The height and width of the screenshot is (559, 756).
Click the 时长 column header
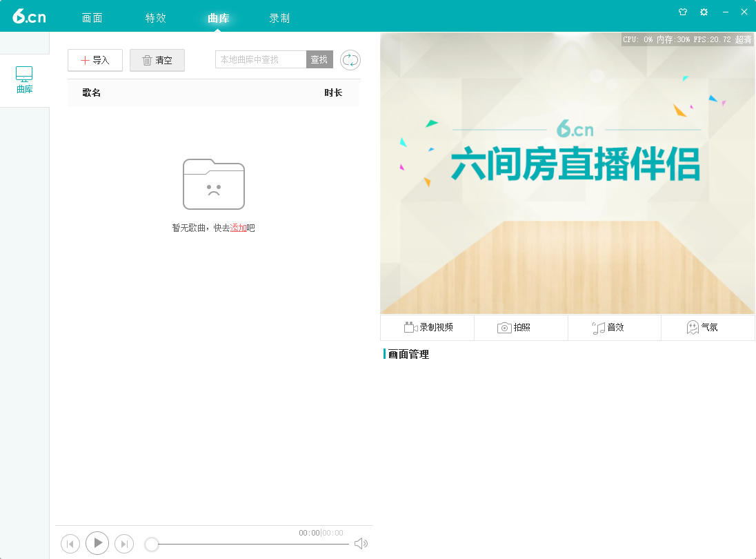click(x=333, y=92)
